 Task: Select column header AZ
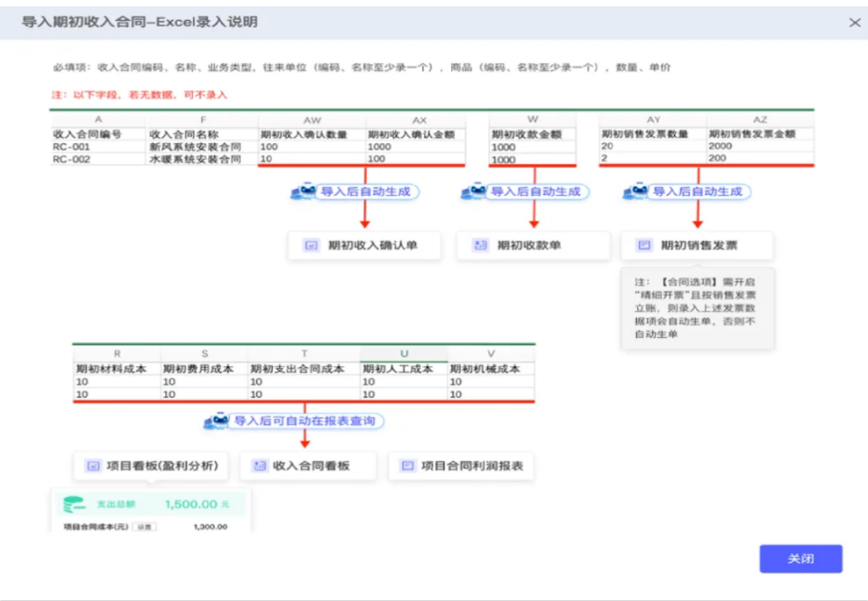pos(760,120)
